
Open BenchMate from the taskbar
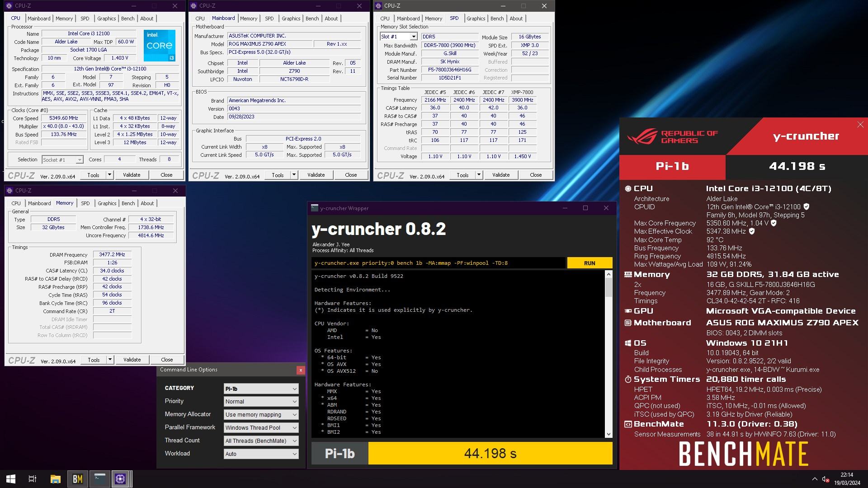77,479
